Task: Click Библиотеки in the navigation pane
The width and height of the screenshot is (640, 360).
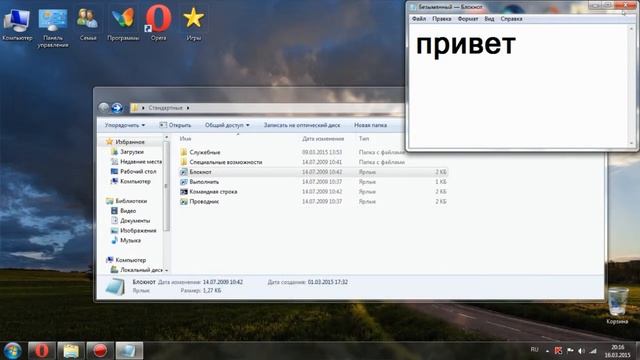Action: click(131, 201)
